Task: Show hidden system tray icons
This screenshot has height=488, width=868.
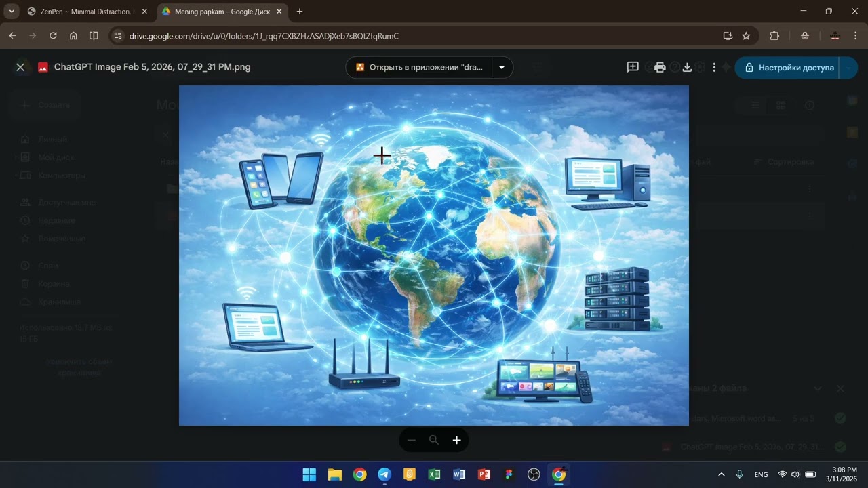Action: point(721,474)
